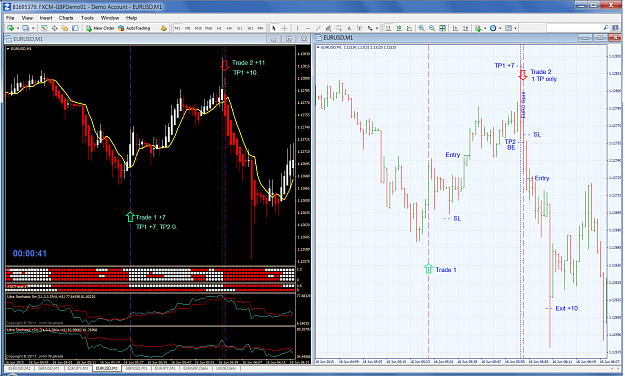Expand the Periods dropdown arrow

[x=500, y=28]
